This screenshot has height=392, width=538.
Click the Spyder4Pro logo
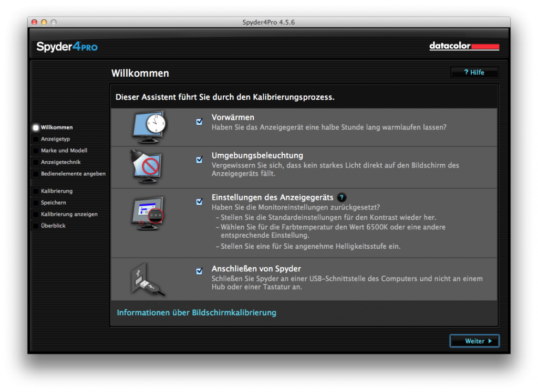(67, 47)
